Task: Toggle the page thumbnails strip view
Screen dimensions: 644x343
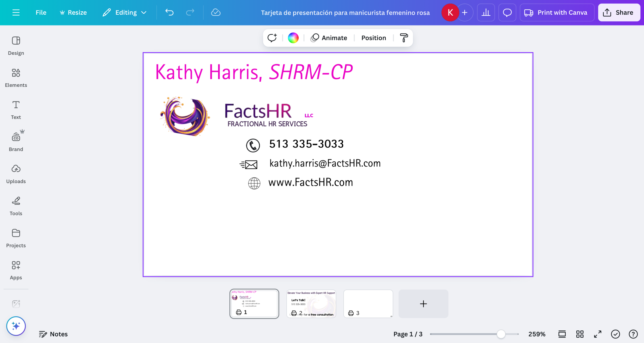Action: (562, 334)
